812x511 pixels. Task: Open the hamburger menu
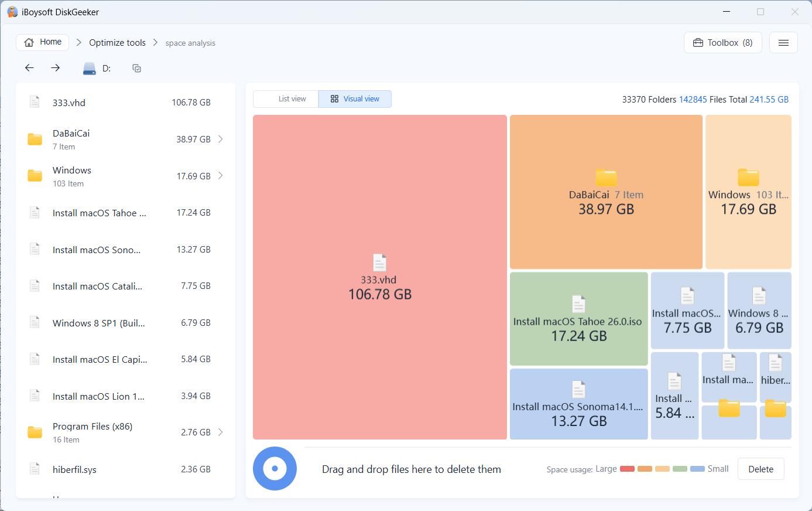pyautogui.click(x=783, y=43)
